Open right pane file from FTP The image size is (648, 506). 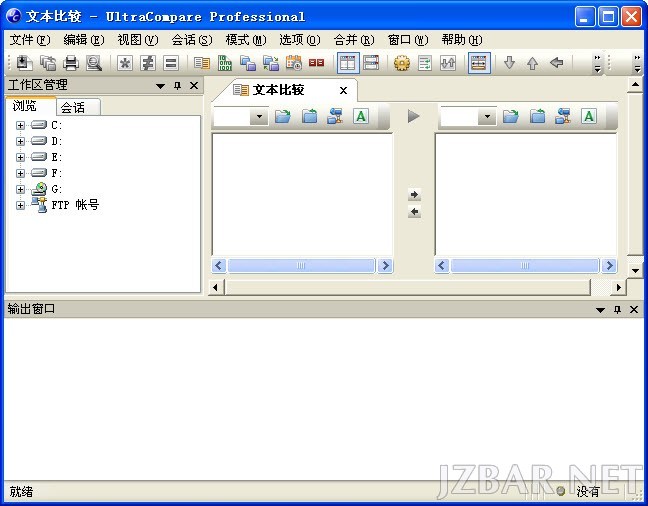[x=563, y=116]
